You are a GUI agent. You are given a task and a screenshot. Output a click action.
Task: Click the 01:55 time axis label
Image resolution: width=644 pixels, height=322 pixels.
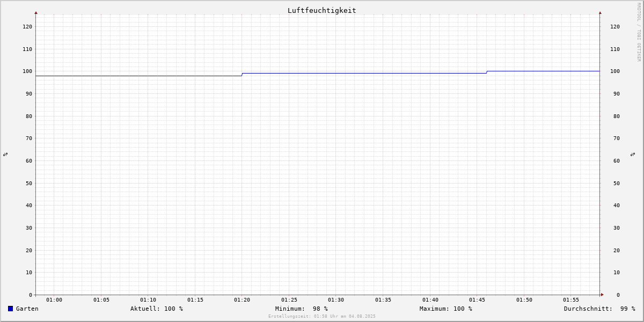tap(571, 300)
